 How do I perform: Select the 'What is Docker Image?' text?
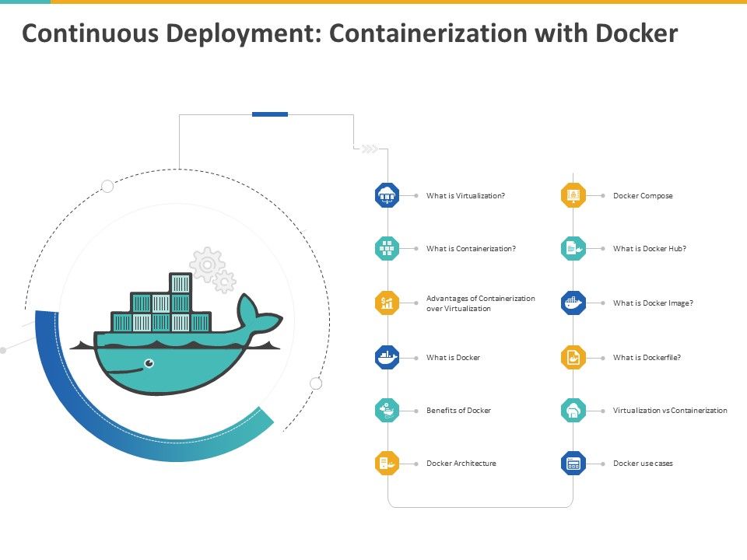pyautogui.click(x=653, y=303)
